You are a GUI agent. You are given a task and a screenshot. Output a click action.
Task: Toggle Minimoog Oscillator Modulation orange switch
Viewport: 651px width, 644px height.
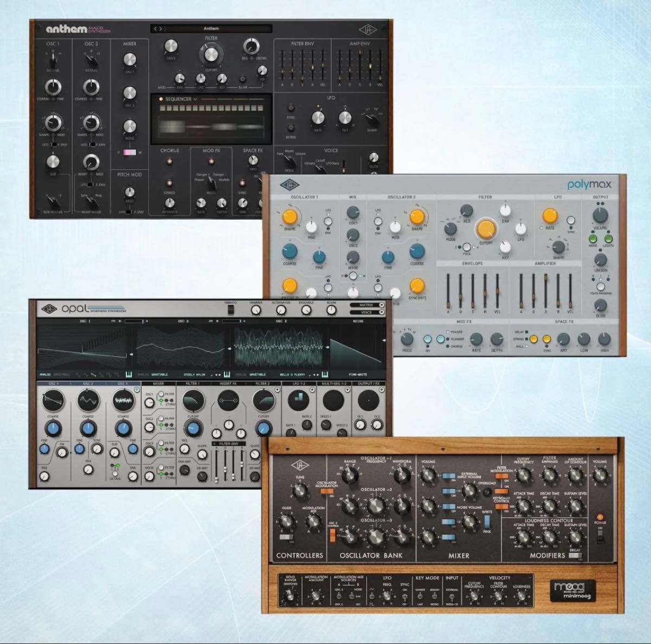(327, 492)
